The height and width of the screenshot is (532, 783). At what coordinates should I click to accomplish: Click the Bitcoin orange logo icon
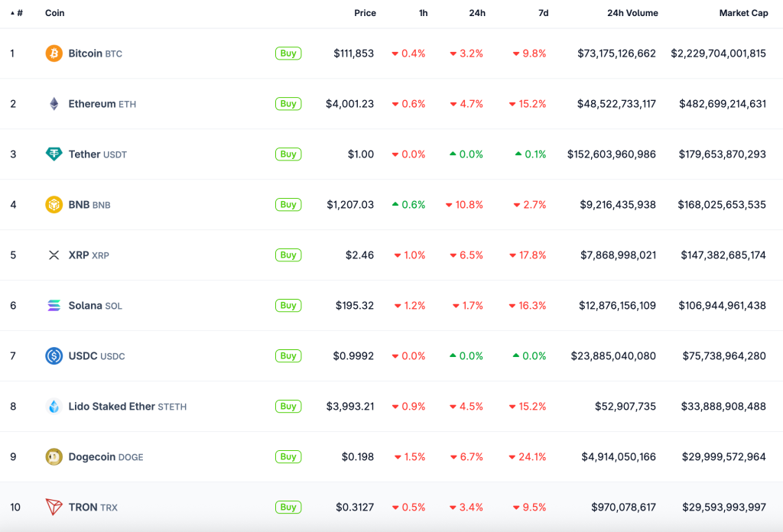coord(54,54)
